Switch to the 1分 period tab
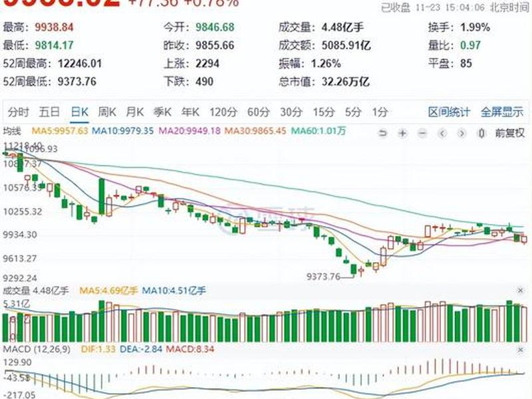Viewport: 532px width, 399px height. point(380,112)
